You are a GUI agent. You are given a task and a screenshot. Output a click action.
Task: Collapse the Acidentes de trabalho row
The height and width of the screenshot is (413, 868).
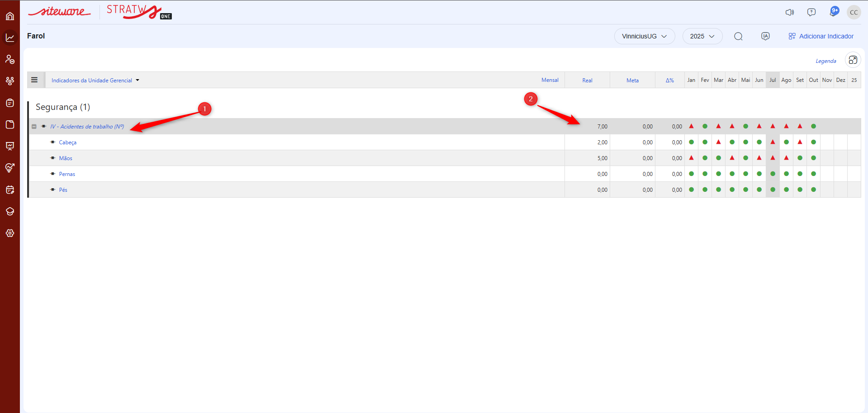34,127
